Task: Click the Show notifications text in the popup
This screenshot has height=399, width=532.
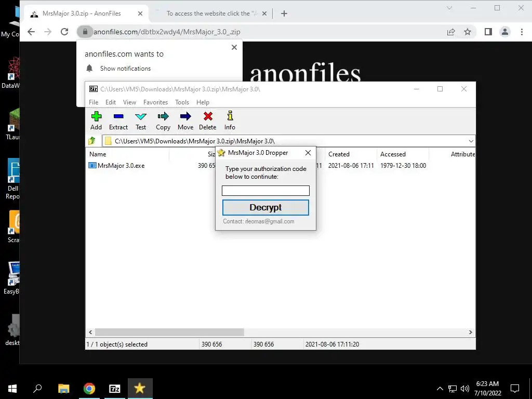Action: point(126,69)
